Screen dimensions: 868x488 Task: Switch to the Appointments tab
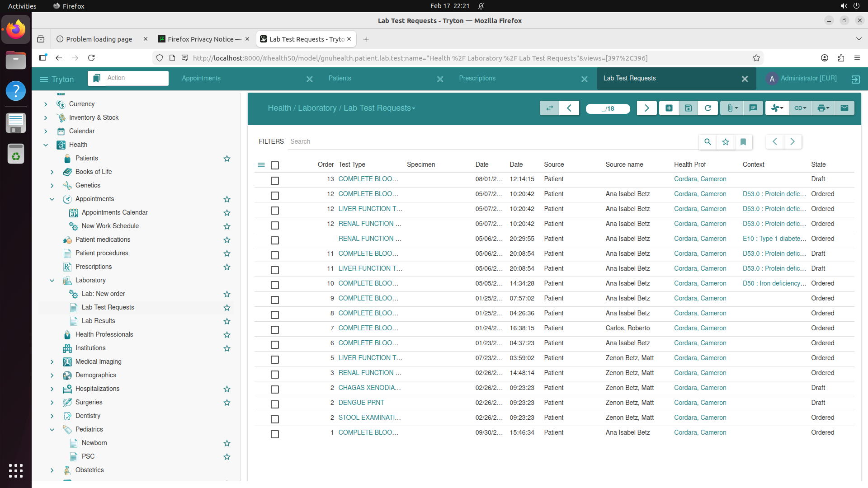point(201,78)
